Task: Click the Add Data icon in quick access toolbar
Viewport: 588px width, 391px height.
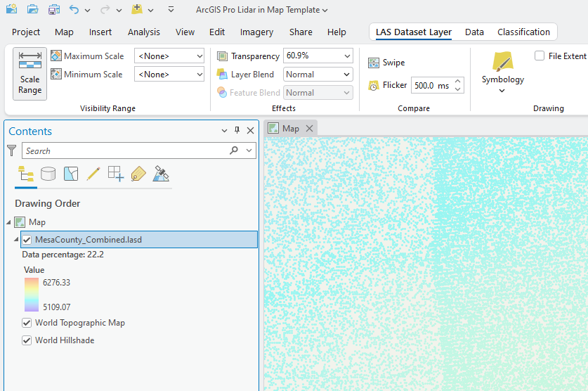Action: click(x=137, y=9)
